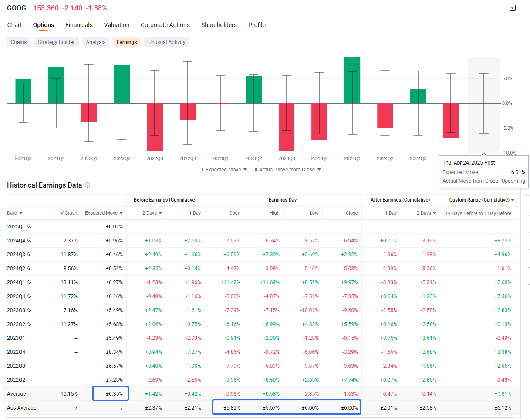Click the moon icon next to 2025Q1
Viewport: 530px width, 420px height.
(30, 227)
